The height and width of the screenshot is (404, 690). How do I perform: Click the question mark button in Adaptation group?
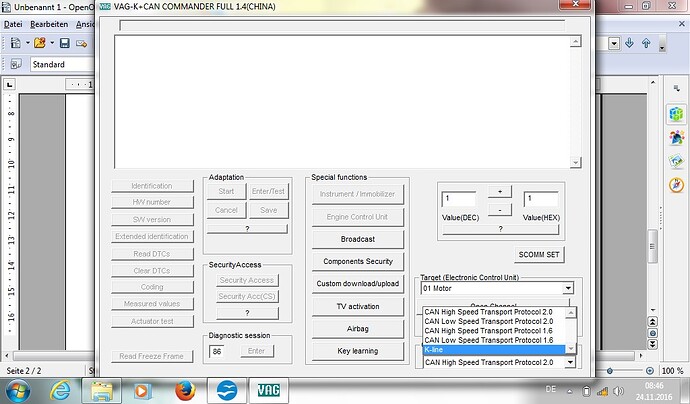(x=247, y=229)
